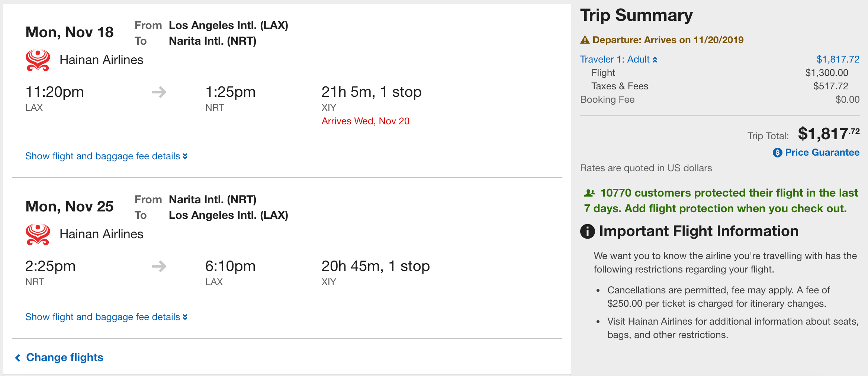Click the Departure: Arrives on 11/20/2019 warning
This screenshot has width=868, height=376.
click(x=668, y=40)
